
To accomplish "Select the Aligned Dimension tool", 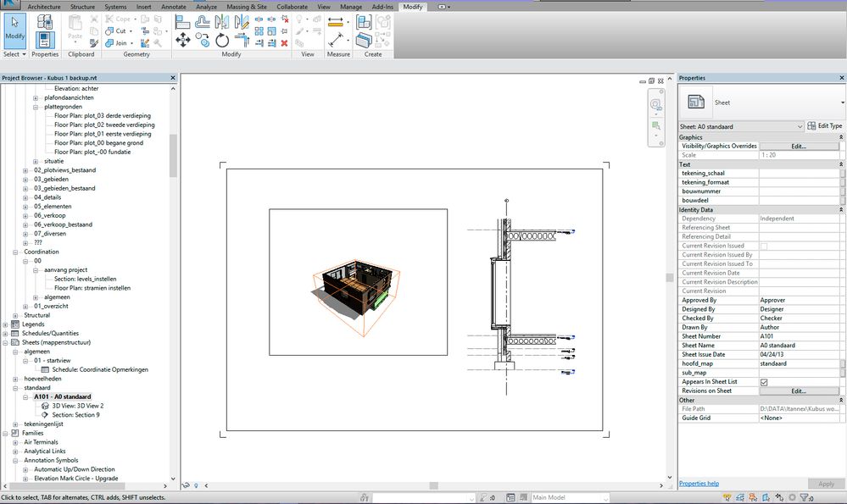I will pyautogui.click(x=336, y=22).
